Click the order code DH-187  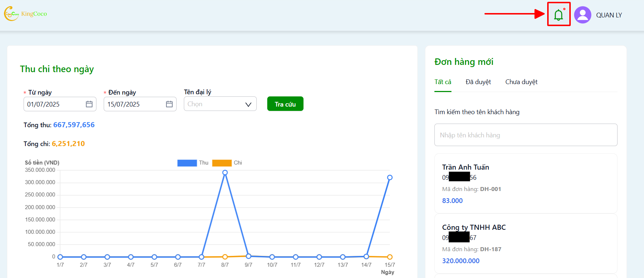(491, 249)
